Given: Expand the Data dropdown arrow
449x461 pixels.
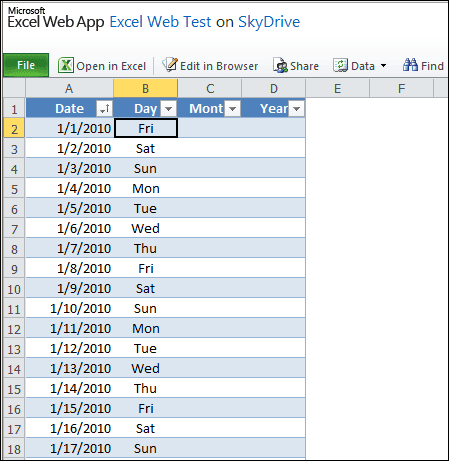Looking at the screenshot, I should pos(383,66).
